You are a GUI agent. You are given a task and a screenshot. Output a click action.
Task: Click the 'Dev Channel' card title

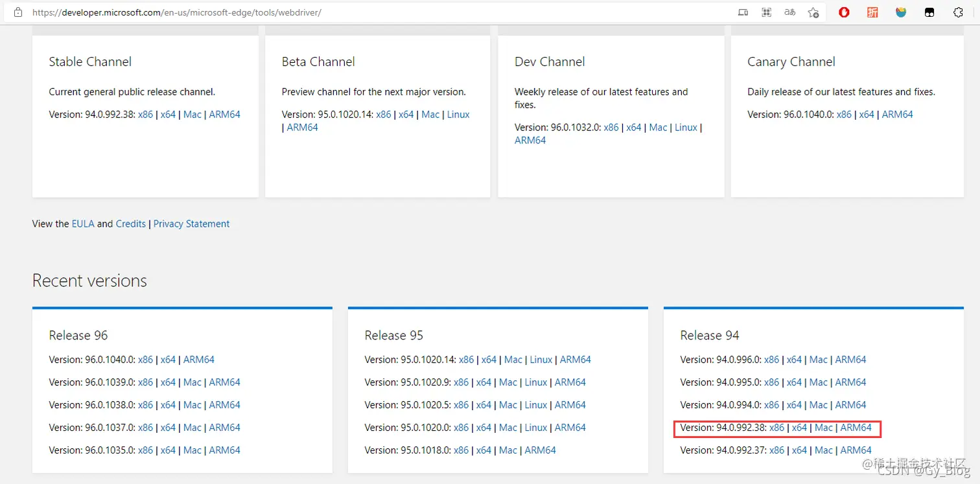tap(550, 62)
